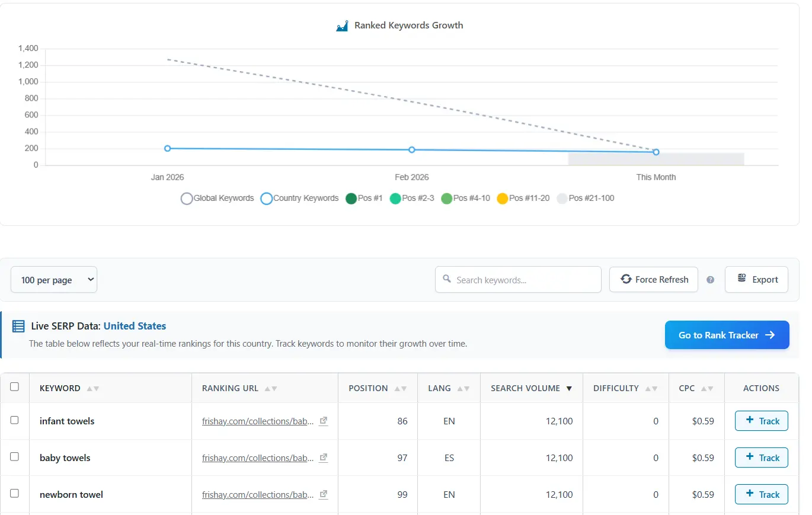Click the help question mark icon
The width and height of the screenshot is (812, 515).
click(x=710, y=280)
